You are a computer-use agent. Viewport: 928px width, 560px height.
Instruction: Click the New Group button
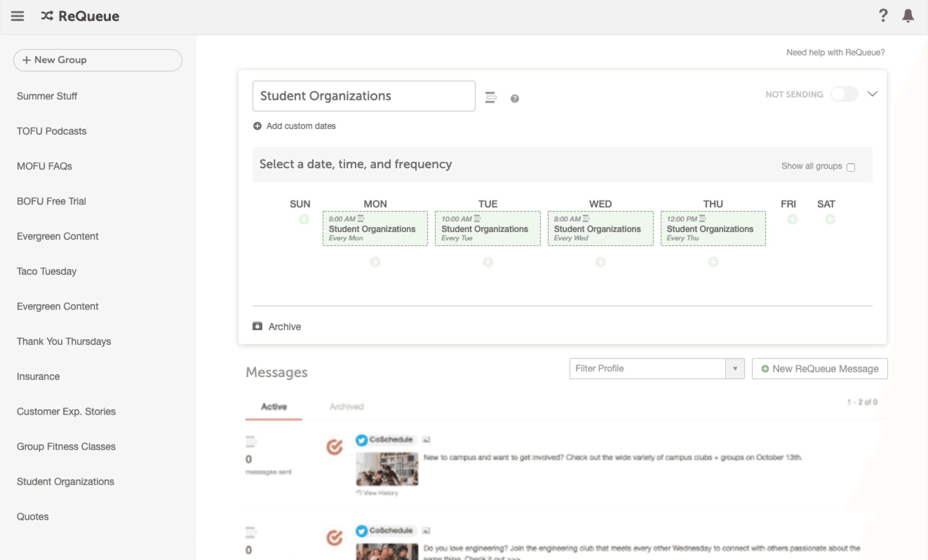(x=97, y=60)
